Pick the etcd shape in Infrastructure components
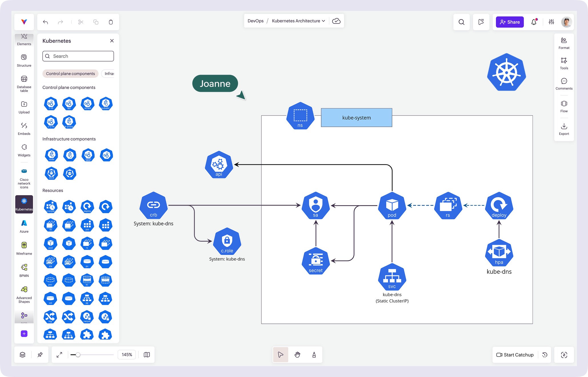588x377 pixels. (51, 173)
